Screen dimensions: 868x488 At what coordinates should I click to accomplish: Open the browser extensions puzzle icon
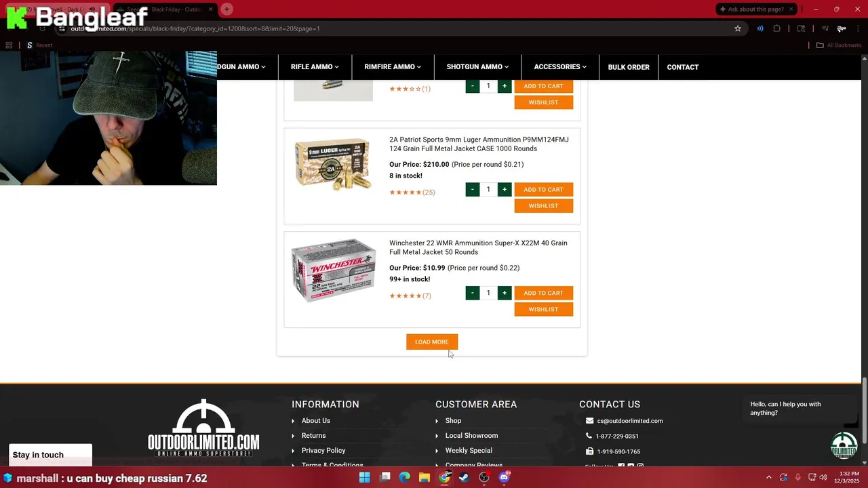pyautogui.click(x=777, y=28)
